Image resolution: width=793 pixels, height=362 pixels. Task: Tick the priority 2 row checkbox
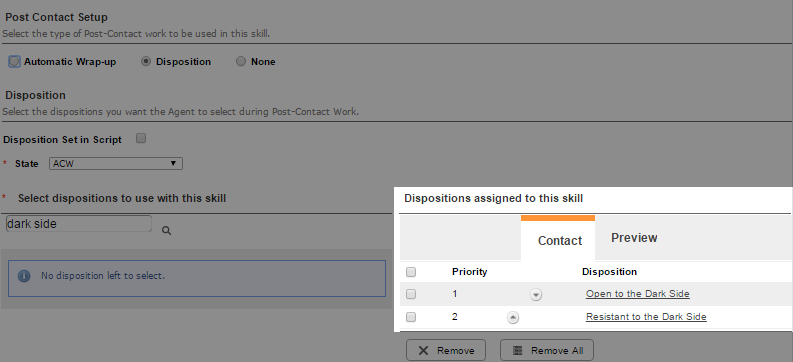click(x=411, y=317)
